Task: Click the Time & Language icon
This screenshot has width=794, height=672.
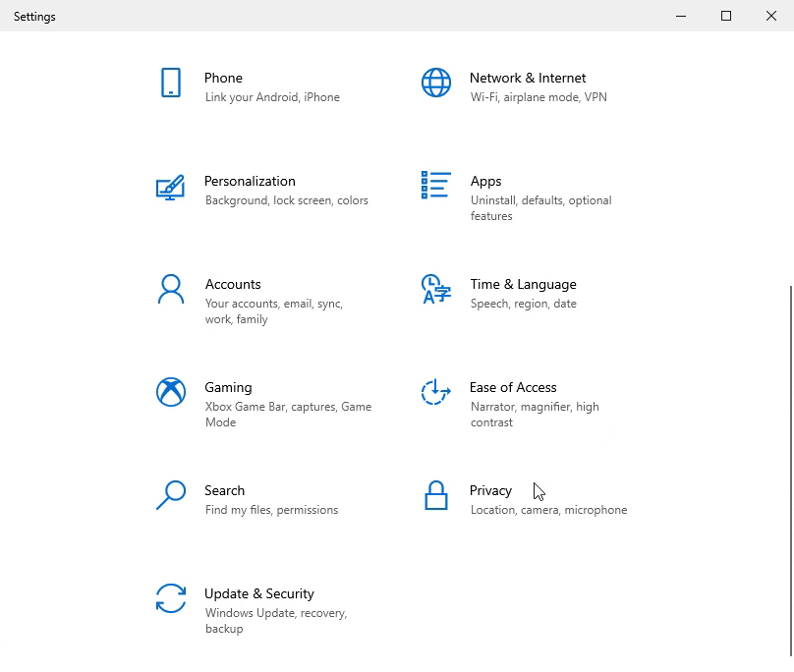Action: 436,289
